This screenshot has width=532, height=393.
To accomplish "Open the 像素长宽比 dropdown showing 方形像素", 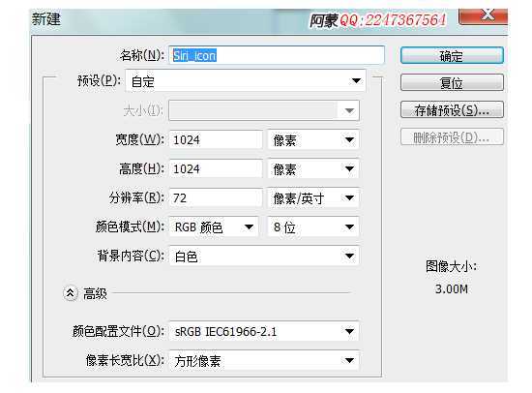I will click(264, 360).
